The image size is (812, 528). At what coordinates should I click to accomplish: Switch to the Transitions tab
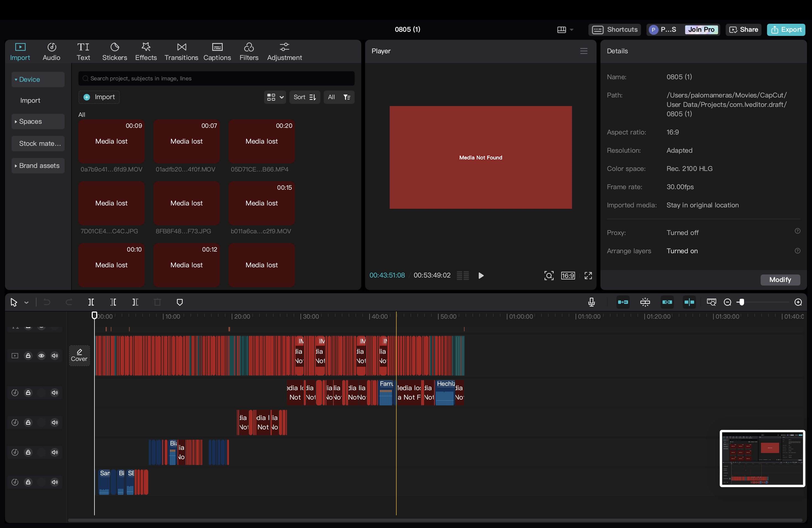click(181, 52)
